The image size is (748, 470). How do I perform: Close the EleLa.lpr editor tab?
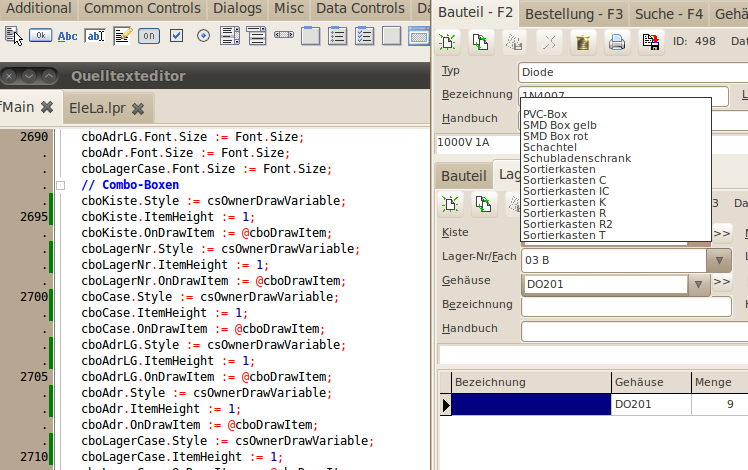click(x=138, y=108)
